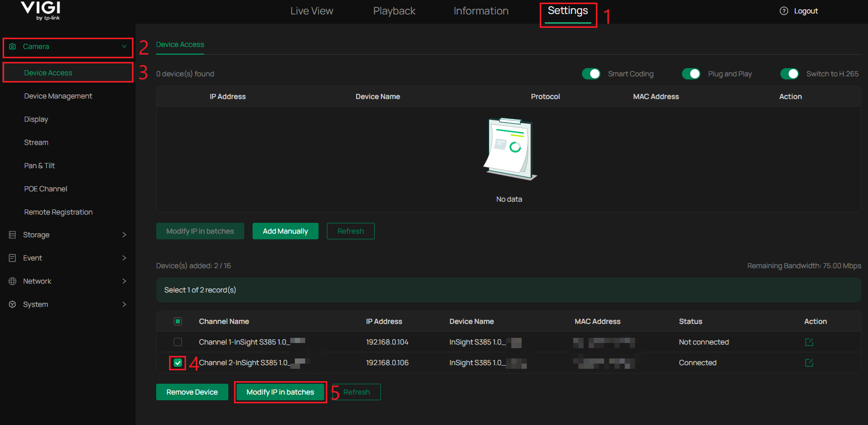The height and width of the screenshot is (425, 868).
Task: Click the edit icon for the Channel 2 row
Action: pyautogui.click(x=809, y=363)
